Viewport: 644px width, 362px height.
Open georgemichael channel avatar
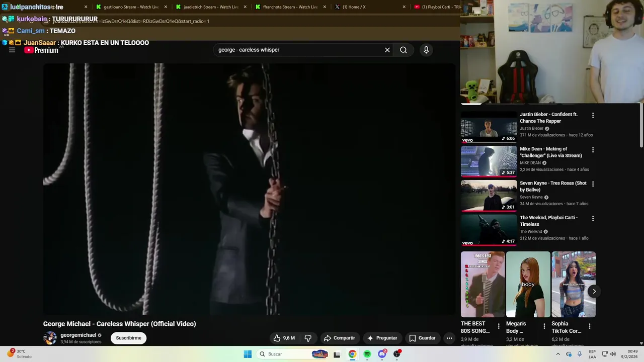coord(50,338)
